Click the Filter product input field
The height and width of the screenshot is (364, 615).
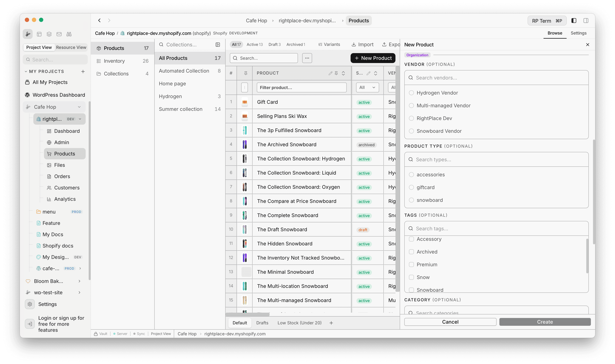pyautogui.click(x=302, y=87)
